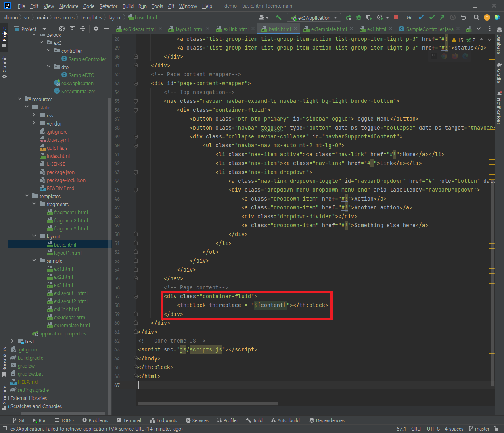Build the project with the hammer icon
Image resolution: width=504 pixels, height=433 pixels.
[x=278, y=17]
